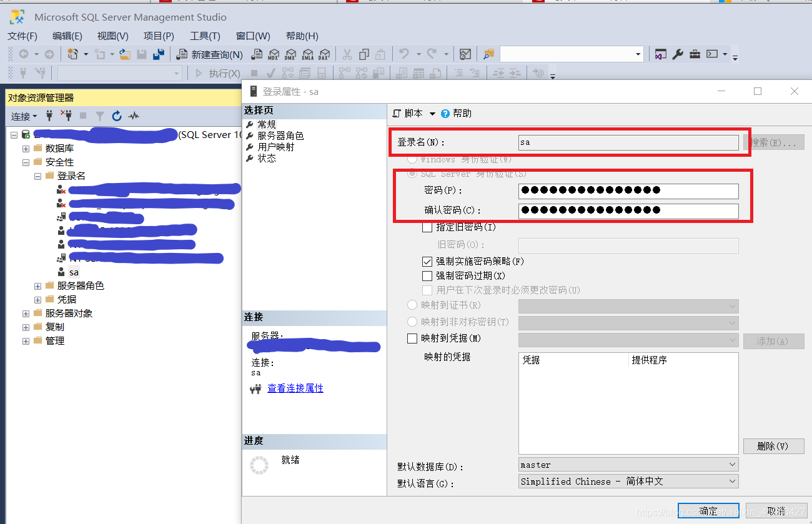This screenshot has height=524, width=812.
Task: Click the Visual Studio window icon in toolbar
Action: pyautogui.click(x=661, y=54)
